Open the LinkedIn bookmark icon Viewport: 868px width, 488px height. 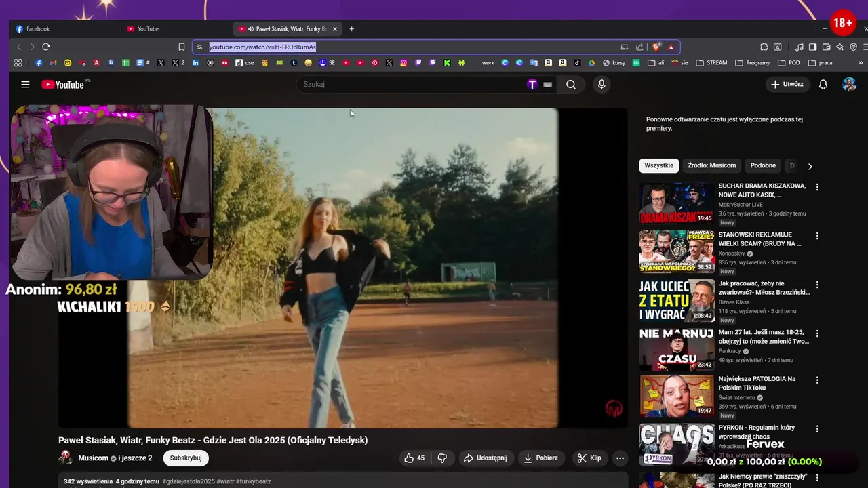195,63
